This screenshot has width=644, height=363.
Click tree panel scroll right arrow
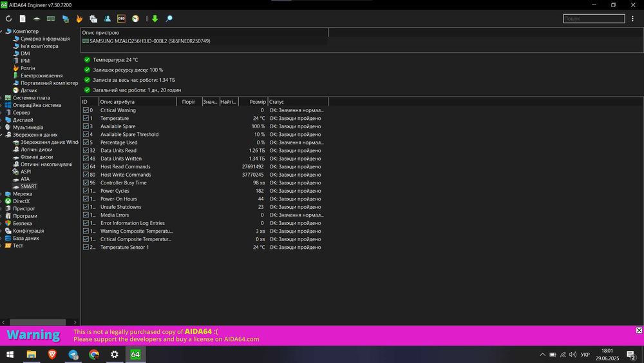pos(75,322)
